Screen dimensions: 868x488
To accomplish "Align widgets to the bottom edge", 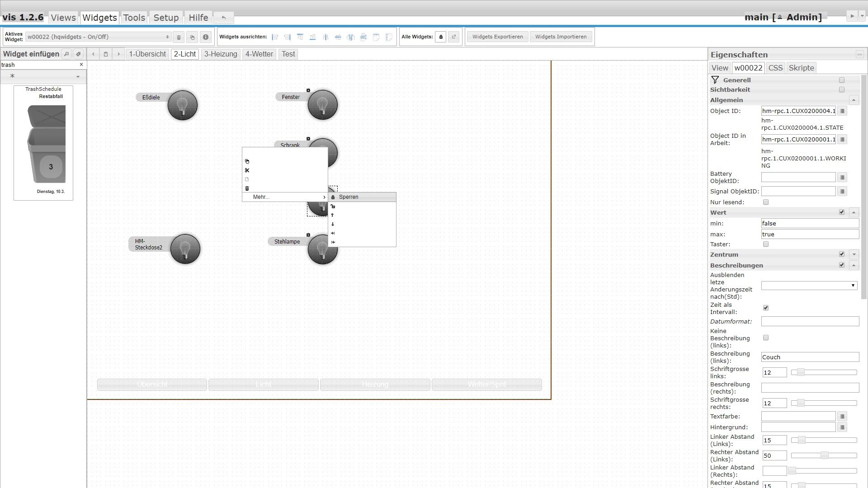I will click(313, 37).
